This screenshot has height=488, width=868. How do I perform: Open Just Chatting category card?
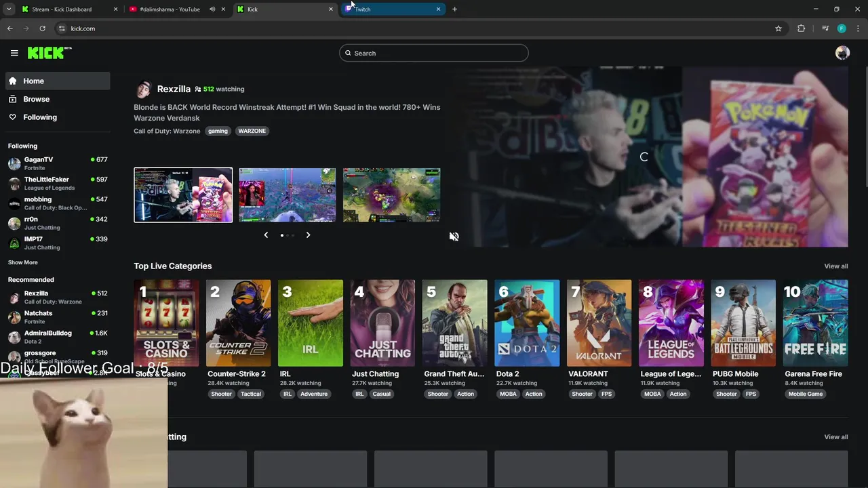[382, 323]
